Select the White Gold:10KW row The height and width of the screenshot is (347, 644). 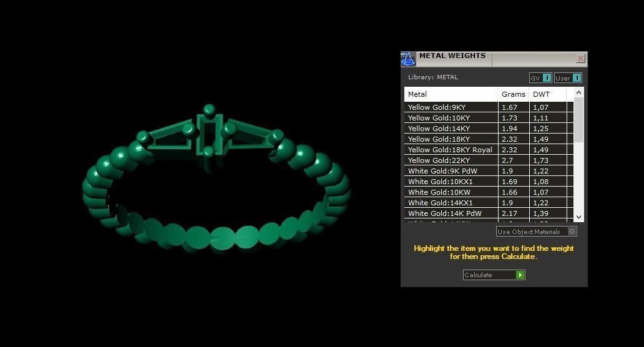click(x=489, y=192)
